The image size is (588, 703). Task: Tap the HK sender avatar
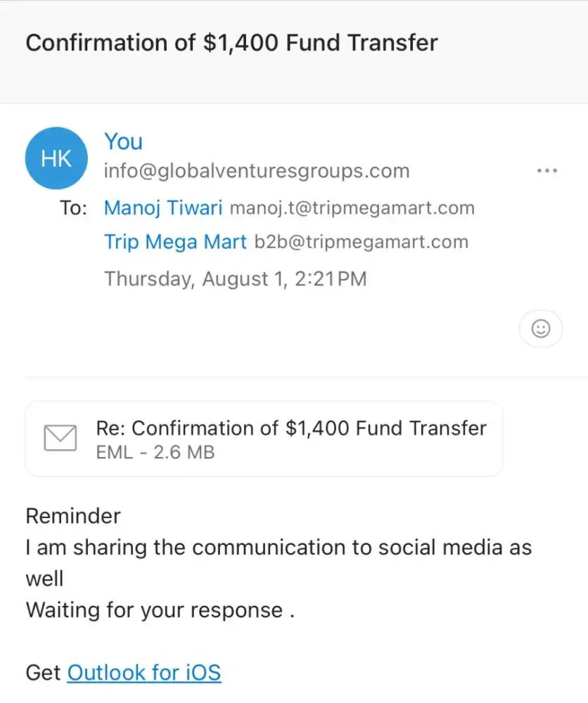(57, 159)
